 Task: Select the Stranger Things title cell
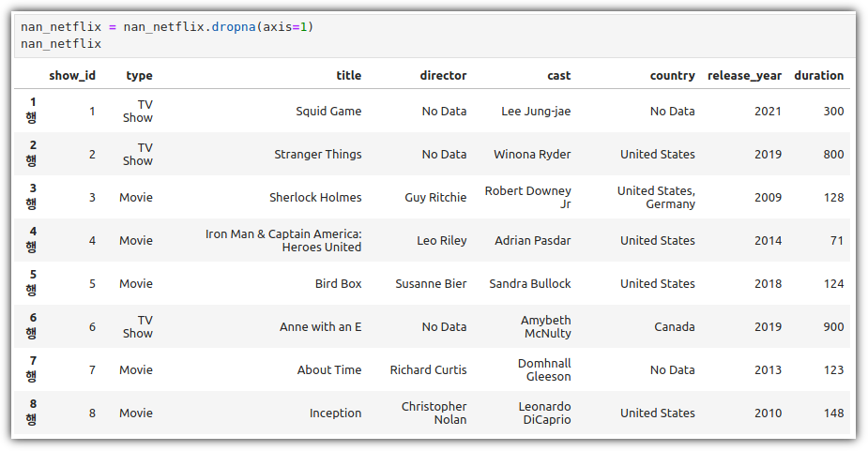tap(318, 155)
